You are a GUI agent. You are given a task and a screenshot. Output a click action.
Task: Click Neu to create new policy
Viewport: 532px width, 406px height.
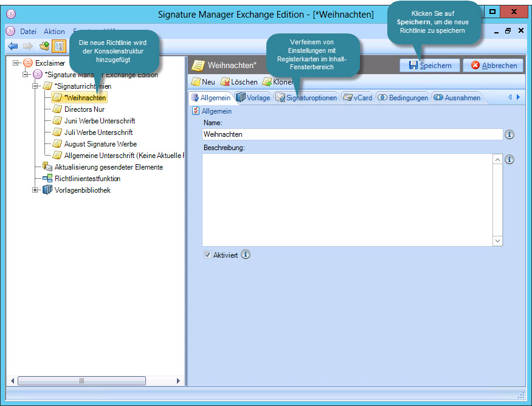[203, 81]
